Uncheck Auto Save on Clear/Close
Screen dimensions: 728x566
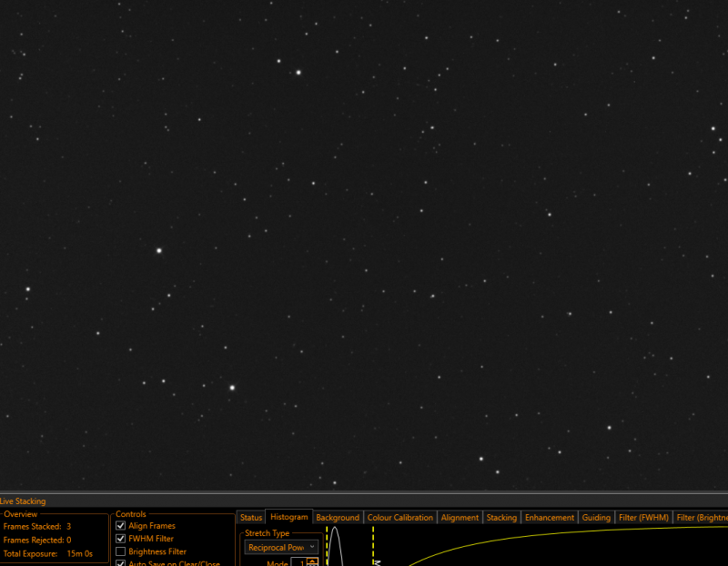pos(121,563)
